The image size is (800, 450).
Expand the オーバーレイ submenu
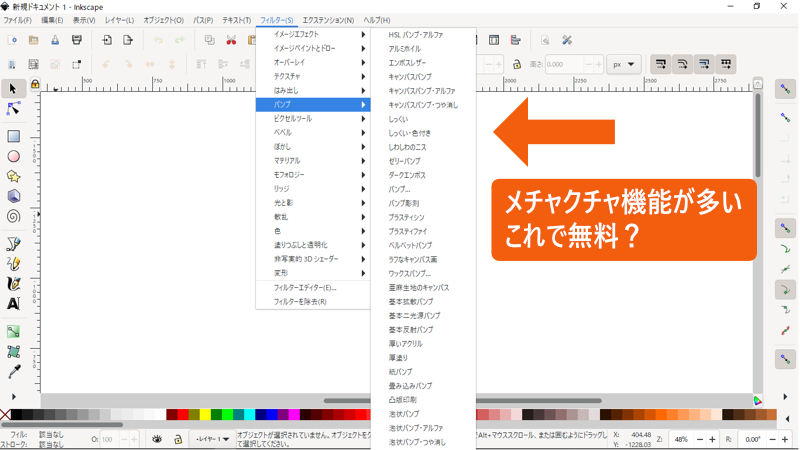point(313,62)
